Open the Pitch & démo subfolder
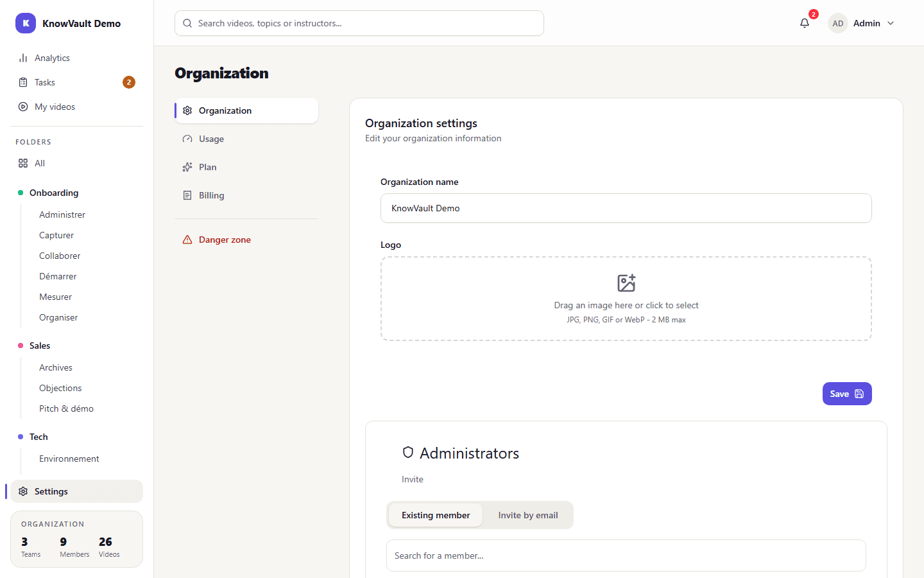 pos(66,408)
